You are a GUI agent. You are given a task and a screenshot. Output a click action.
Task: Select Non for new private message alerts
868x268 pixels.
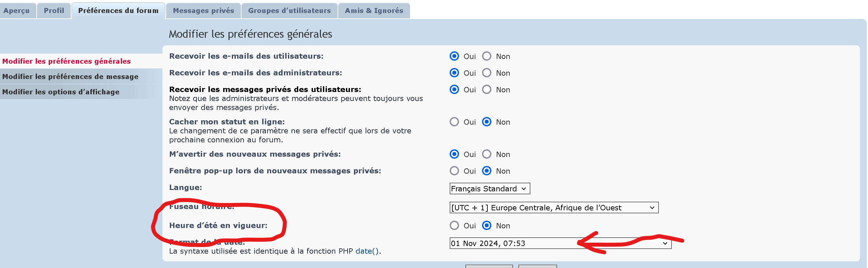click(487, 154)
